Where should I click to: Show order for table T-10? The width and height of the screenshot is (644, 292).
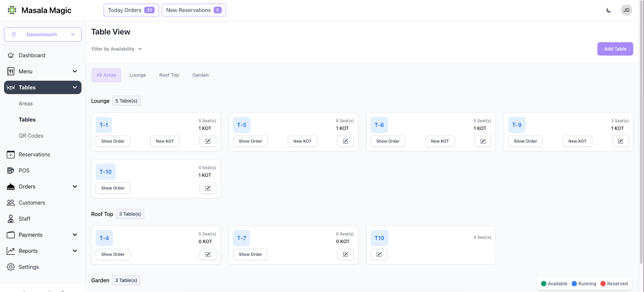pos(113,188)
